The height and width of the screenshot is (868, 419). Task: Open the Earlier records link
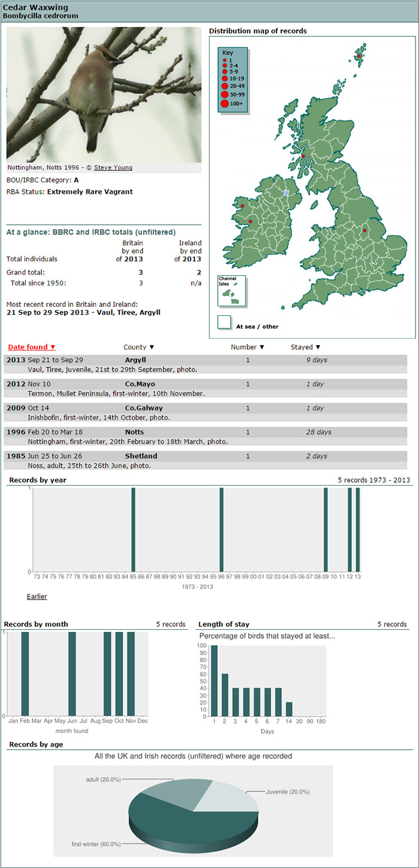pos(37,596)
